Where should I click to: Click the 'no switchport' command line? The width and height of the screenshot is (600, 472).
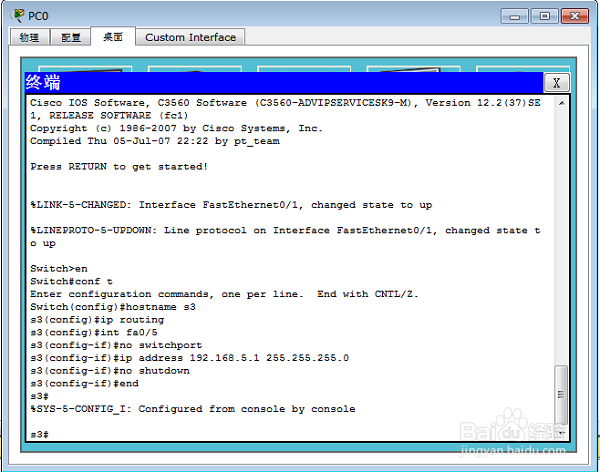click(x=116, y=345)
